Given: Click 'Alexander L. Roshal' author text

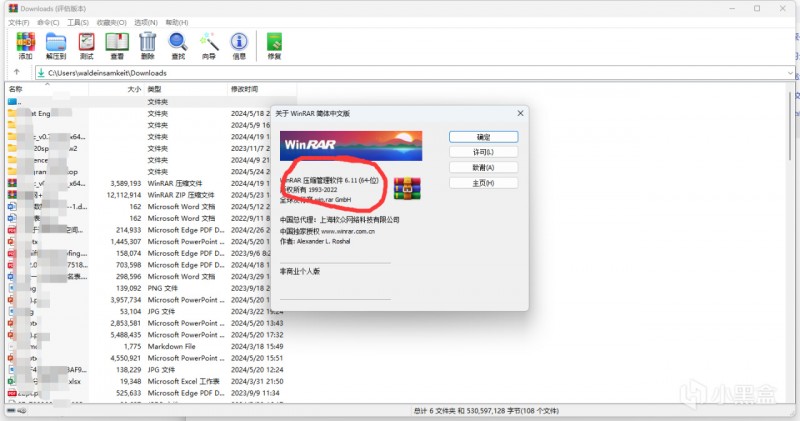Looking at the screenshot, I should 323,241.
